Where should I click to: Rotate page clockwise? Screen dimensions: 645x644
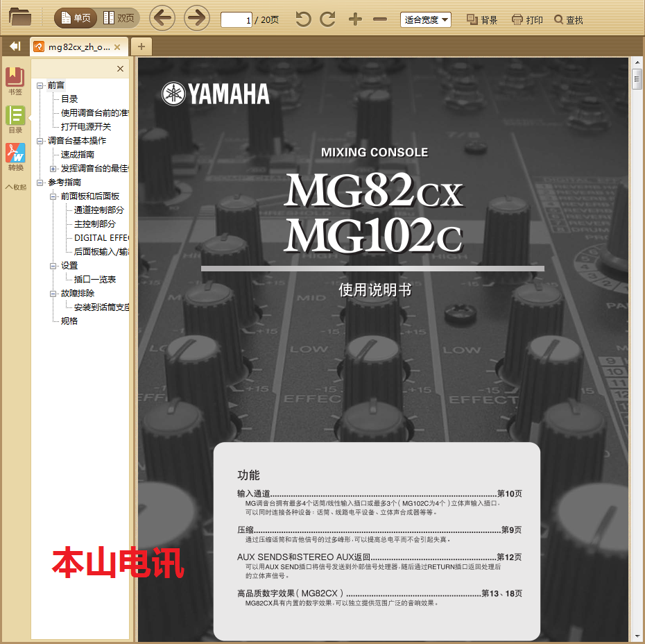(328, 19)
